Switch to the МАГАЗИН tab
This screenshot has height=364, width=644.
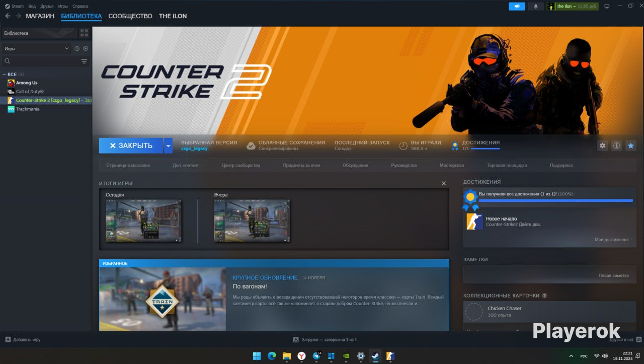(40, 16)
